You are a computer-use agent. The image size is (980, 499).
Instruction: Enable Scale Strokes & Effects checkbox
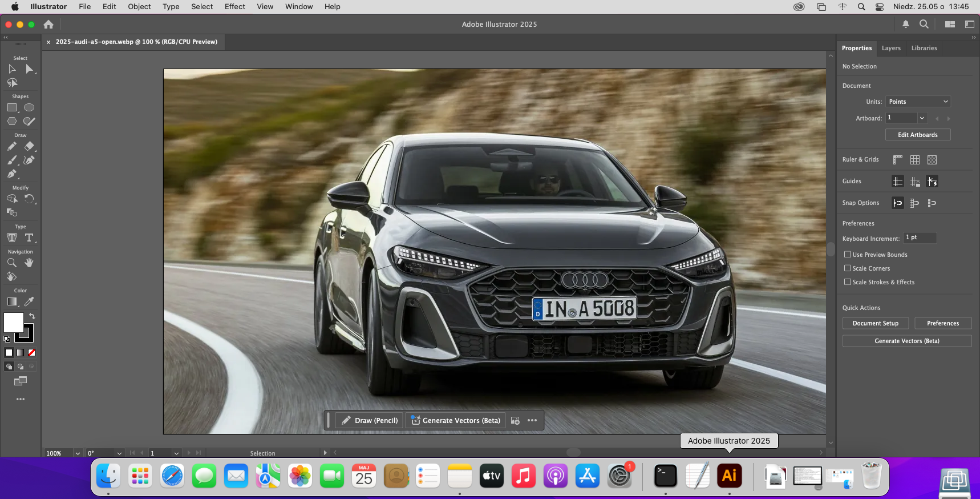click(x=848, y=282)
